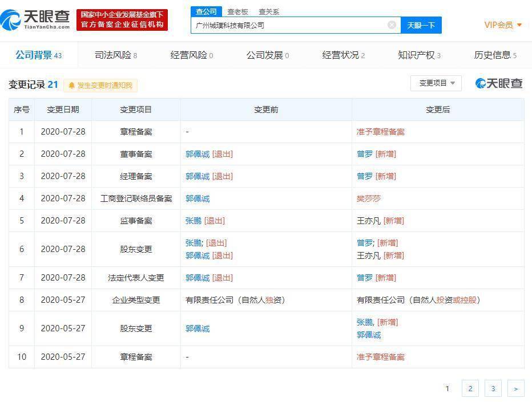Image resolution: width=532 pixels, height=402 pixels.
Task: Open 郭佩诚 link in 法定代表人变更 row
Action: 198,278
